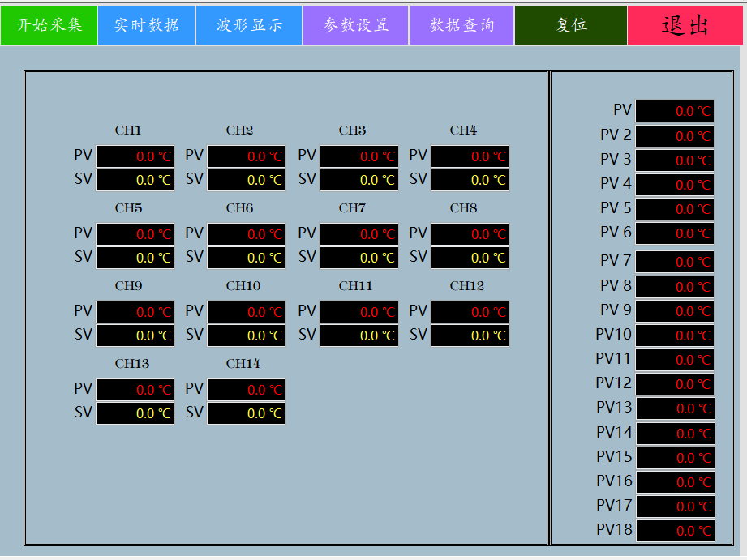The image size is (747, 560).
Task: Click CH8 SV temperature box
Action: [x=470, y=258]
